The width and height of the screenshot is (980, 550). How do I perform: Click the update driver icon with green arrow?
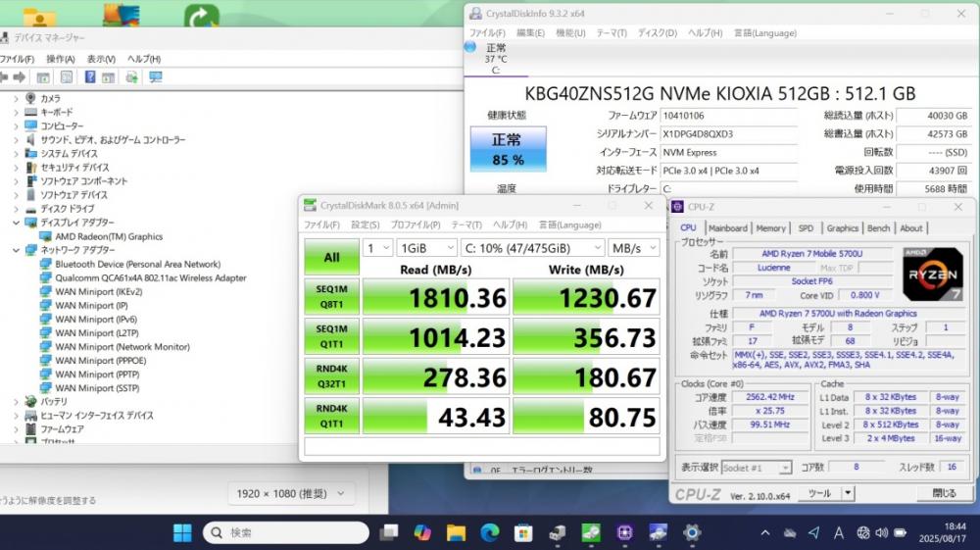click(x=131, y=76)
